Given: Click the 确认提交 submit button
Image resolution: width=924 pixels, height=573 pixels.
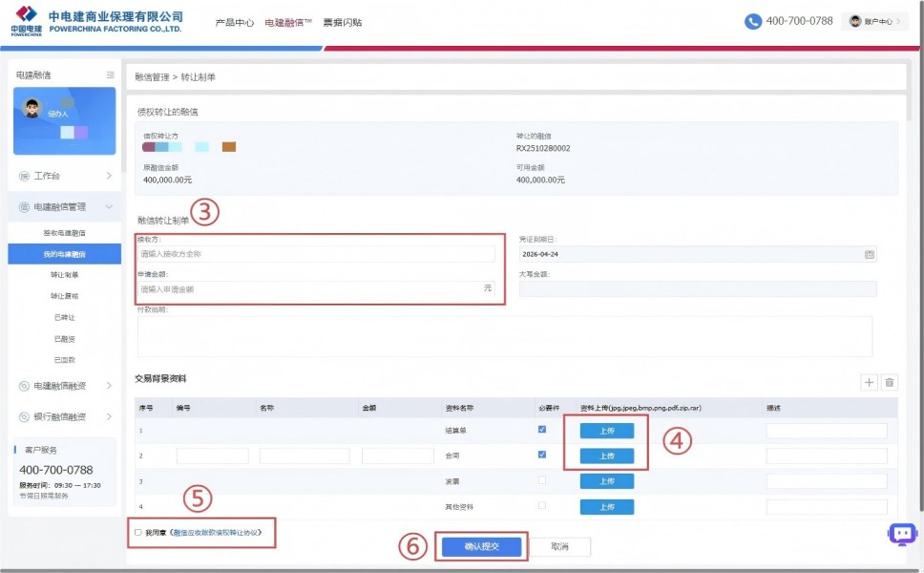Looking at the screenshot, I should coord(481,546).
